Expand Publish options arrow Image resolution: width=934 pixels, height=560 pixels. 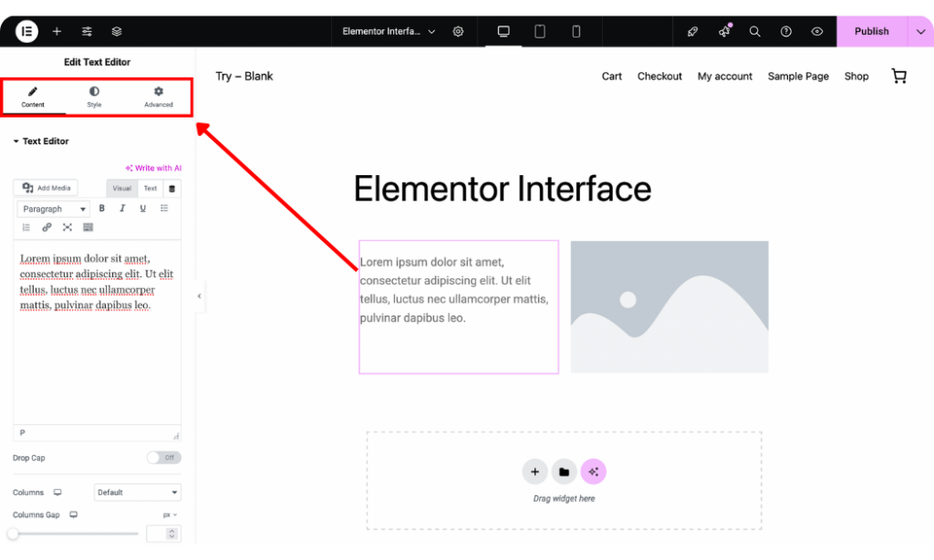[921, 32]
